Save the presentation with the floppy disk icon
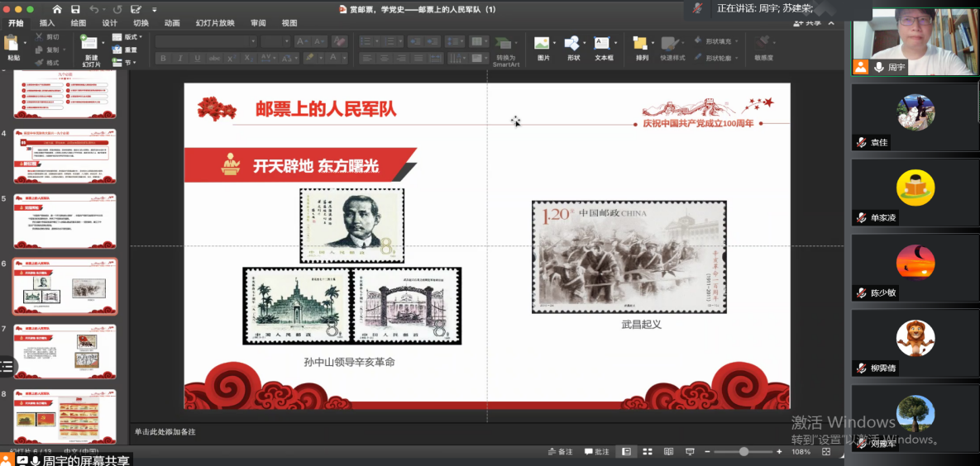Viewport: 980px width, 466px height. pos(75,9)
